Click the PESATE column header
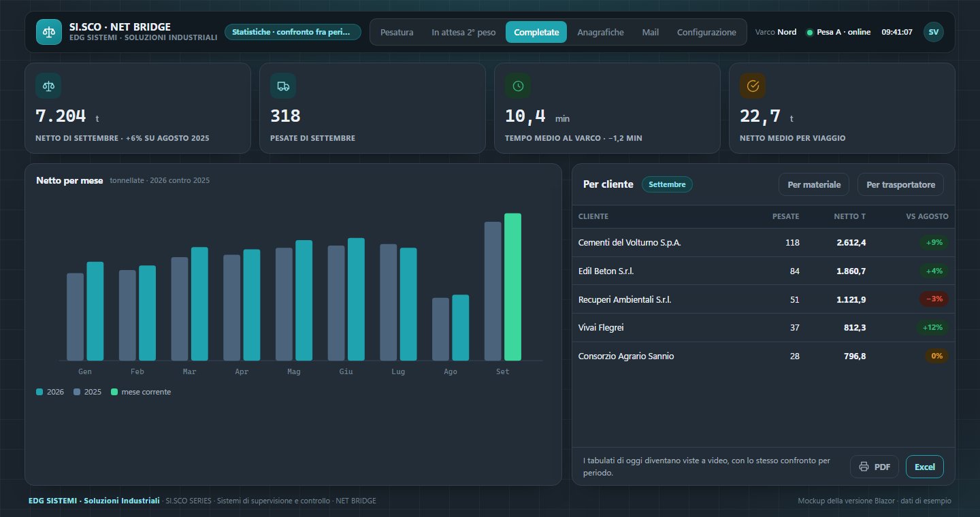Image resolution: width=980 pixels, height=517 pixels. 785,216
